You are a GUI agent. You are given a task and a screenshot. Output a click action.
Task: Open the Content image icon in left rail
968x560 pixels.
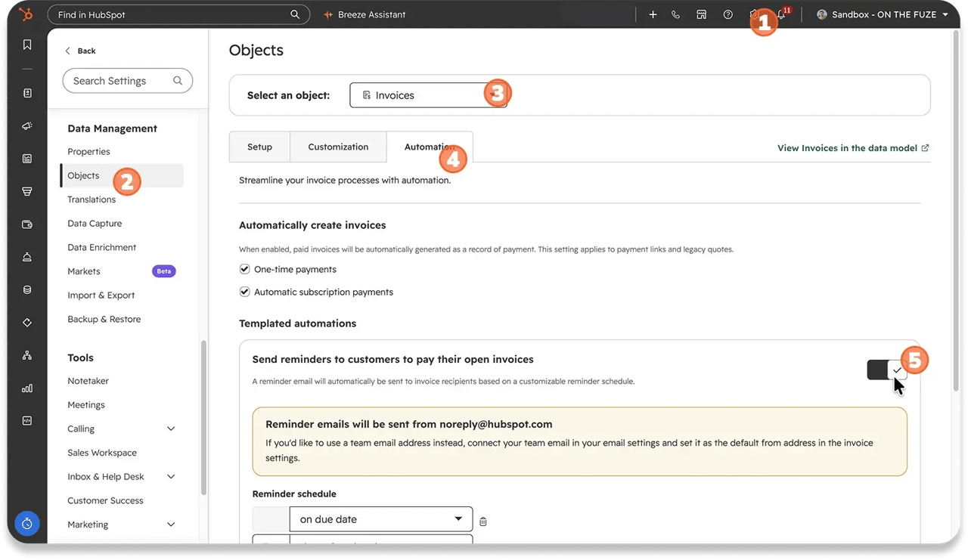[27, 159]
